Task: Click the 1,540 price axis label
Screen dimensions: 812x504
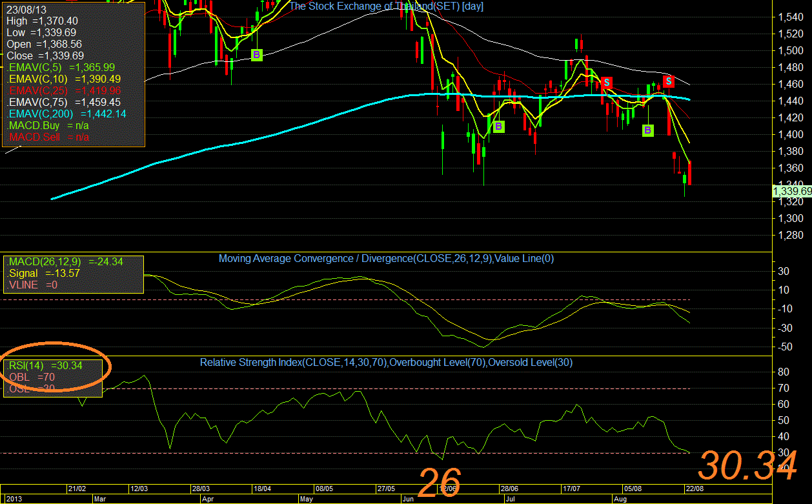Action: (x=789, y=17)
